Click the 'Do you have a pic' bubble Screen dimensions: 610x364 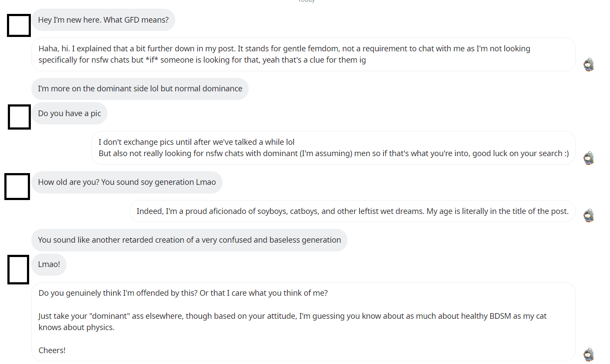tap(69, 113)
